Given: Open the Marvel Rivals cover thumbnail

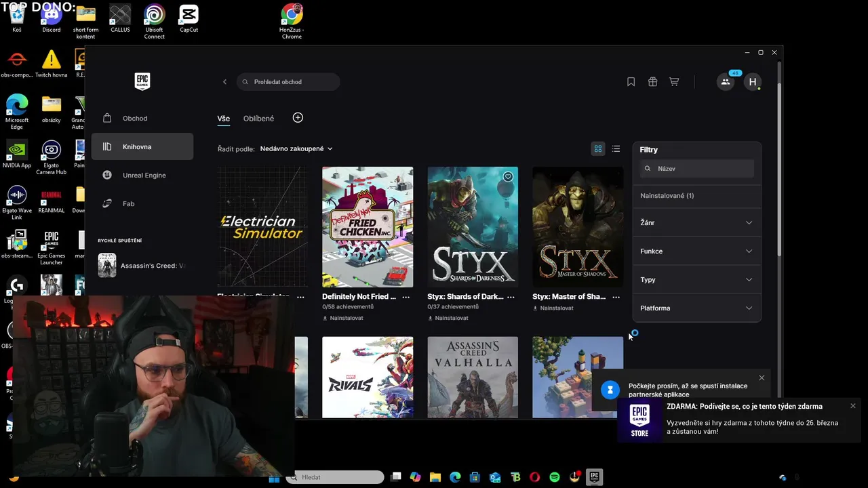Looking at the screenshot, I should pos(368,378).
